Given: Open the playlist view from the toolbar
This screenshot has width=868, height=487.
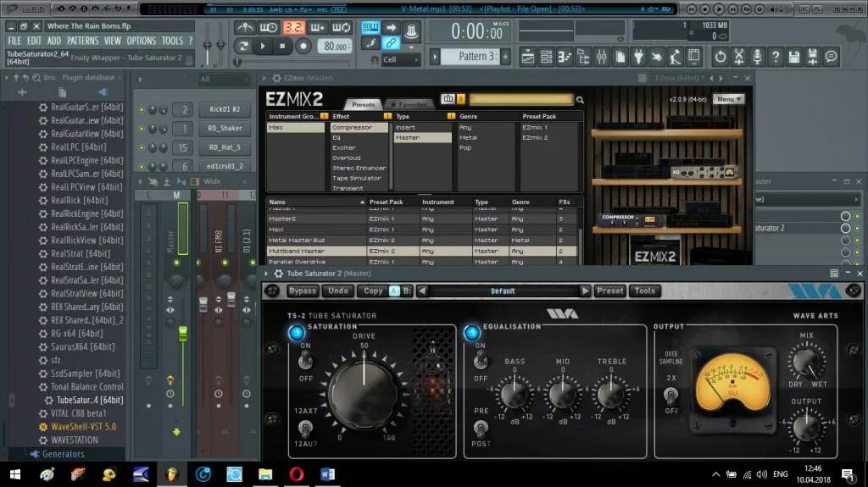Looking at the screenshot, I should pyautogui.click(x=527, y=57).
